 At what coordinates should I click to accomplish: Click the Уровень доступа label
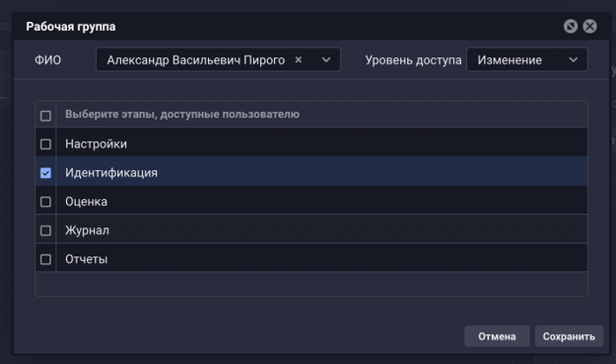pos(412,60)
